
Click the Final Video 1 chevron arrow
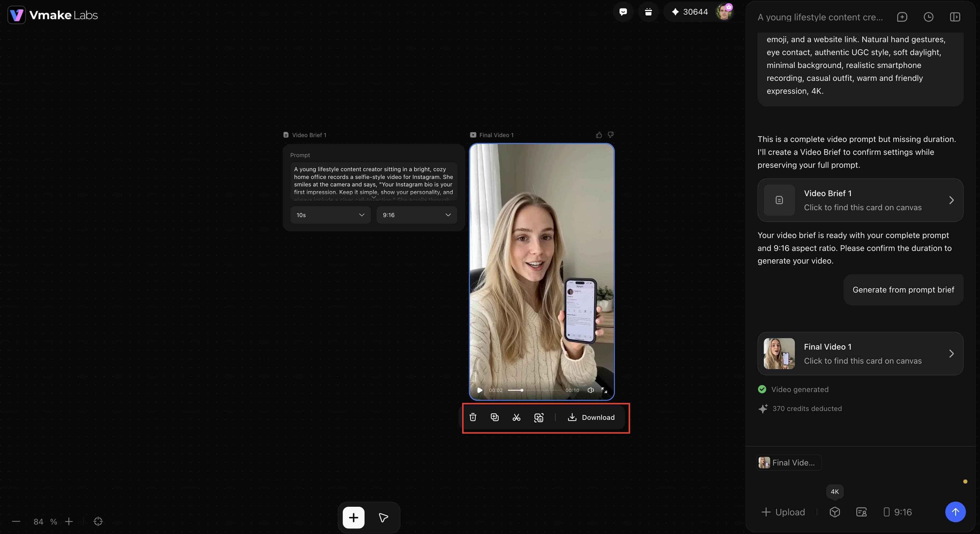(951, 353)
